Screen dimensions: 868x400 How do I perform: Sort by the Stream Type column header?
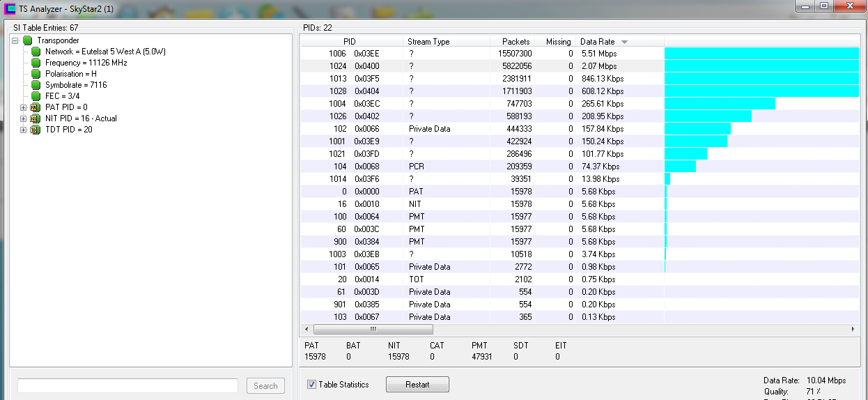coord(428,42)
